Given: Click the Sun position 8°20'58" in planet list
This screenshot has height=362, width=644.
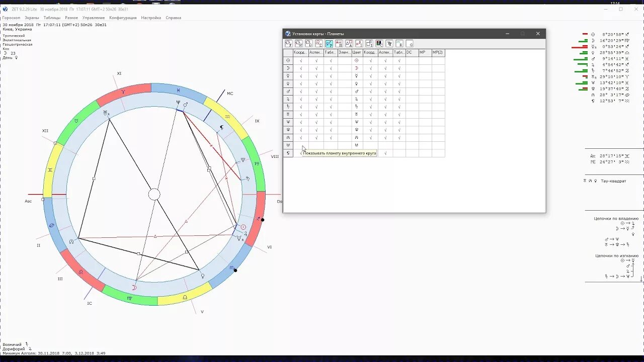Looking at the screenshot, I should (613, 34).
